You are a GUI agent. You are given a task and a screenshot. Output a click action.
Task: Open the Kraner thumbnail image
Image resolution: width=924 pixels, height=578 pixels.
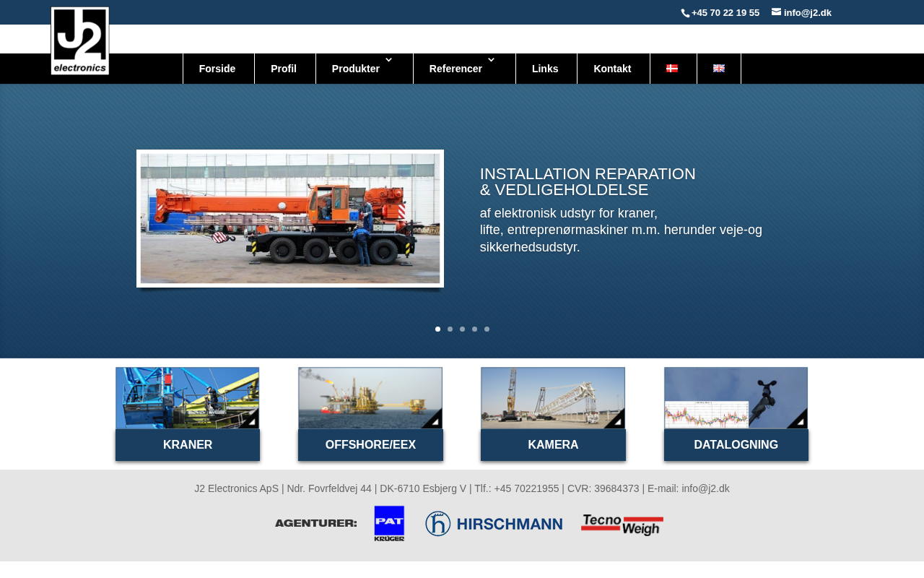click(x=188, y=398)
